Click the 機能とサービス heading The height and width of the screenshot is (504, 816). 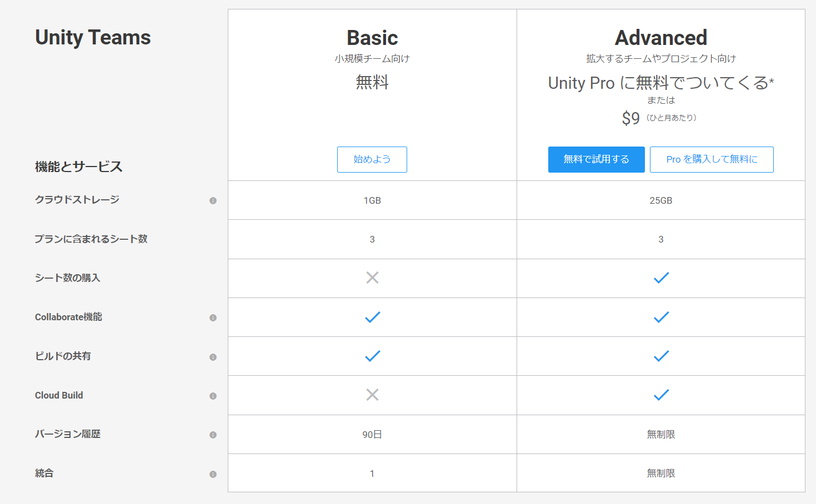(78, 167)
